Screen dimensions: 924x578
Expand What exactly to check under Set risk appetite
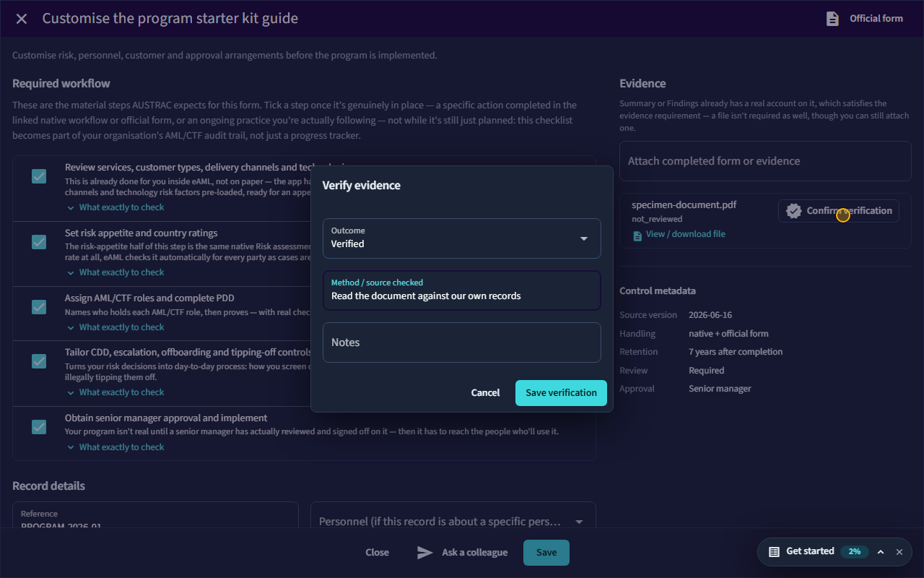[115, 272]
